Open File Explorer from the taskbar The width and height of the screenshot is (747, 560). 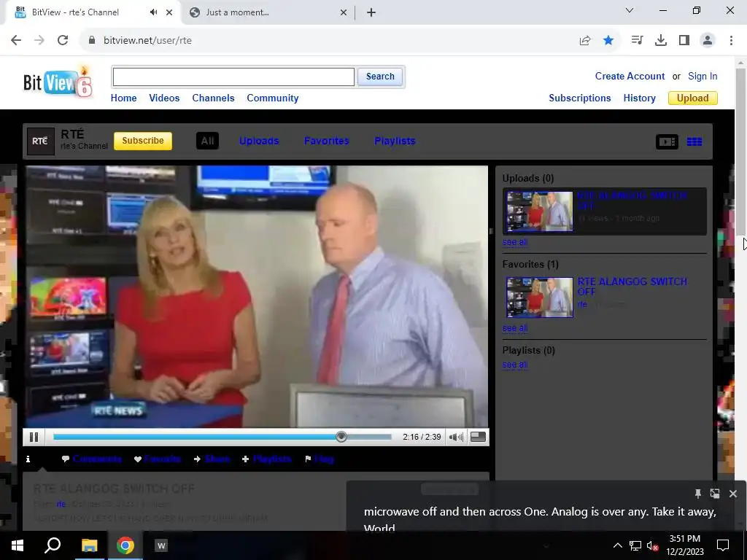pyautogui.click(x=90, y=545)
